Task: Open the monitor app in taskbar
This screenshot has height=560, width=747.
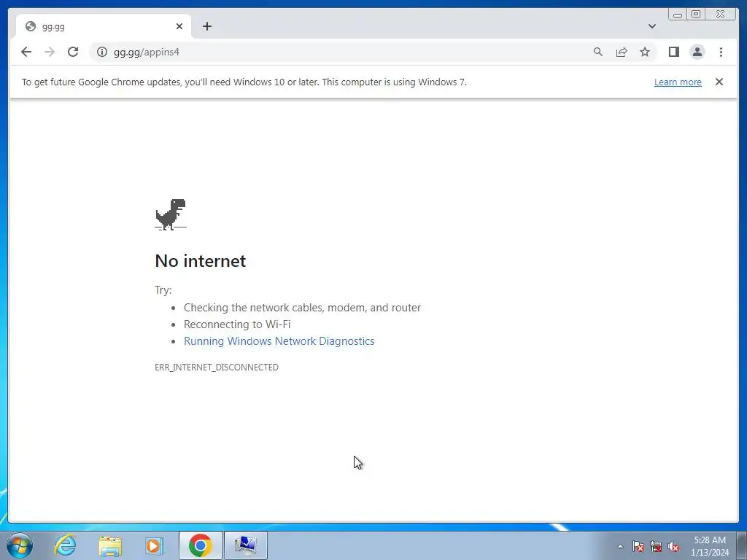Action: pyautogui.click(x=245, y=545)
